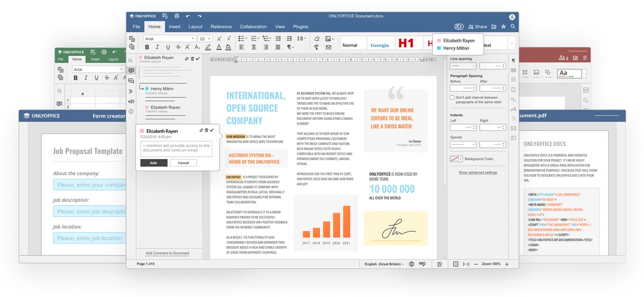Click the Redo arrow in title bar
644x297 pixels.
pyautogui.click(x=200, y=16)
